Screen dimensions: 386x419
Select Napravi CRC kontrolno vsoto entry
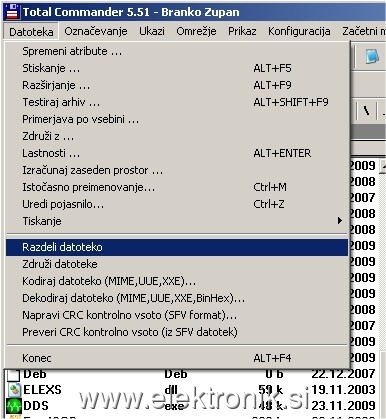pos(177,315)
